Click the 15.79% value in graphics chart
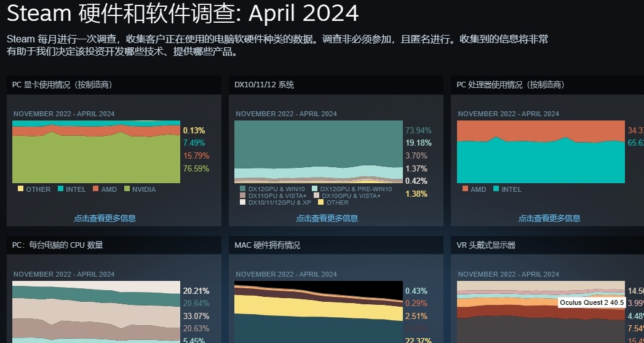644x343 pixels. pyautogui.click(x=196, y=156)
